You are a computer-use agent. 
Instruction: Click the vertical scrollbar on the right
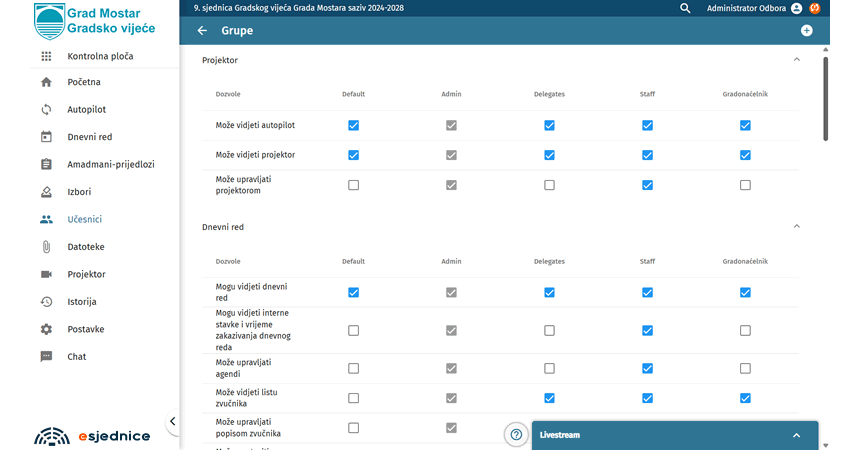[x=825, y=100]
